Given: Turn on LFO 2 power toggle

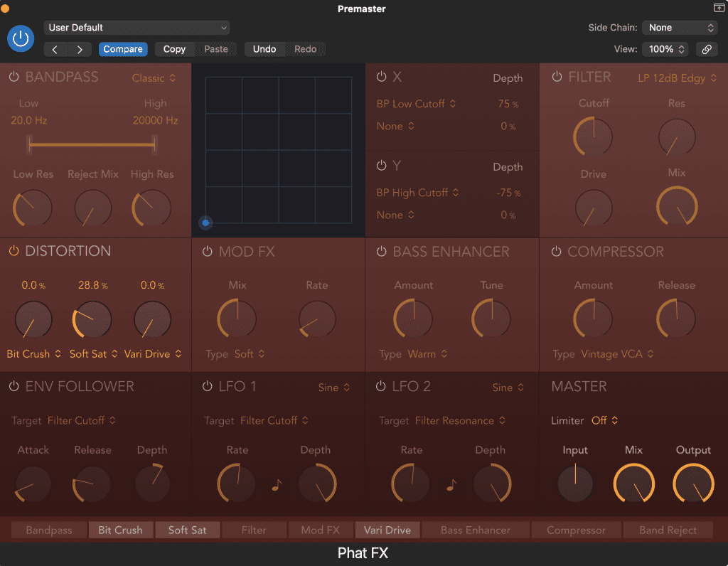Looking at the screenshot, I should tap(381, 386).
